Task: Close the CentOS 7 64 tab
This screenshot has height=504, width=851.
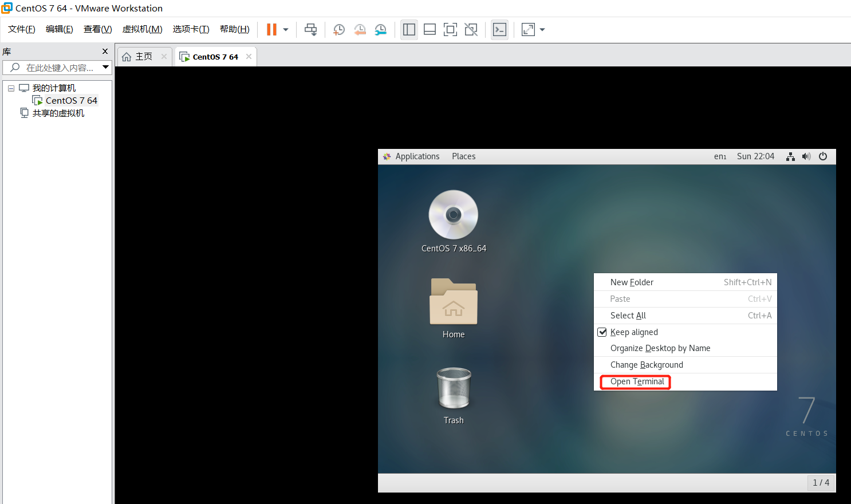Action: (x=249, y=57)
